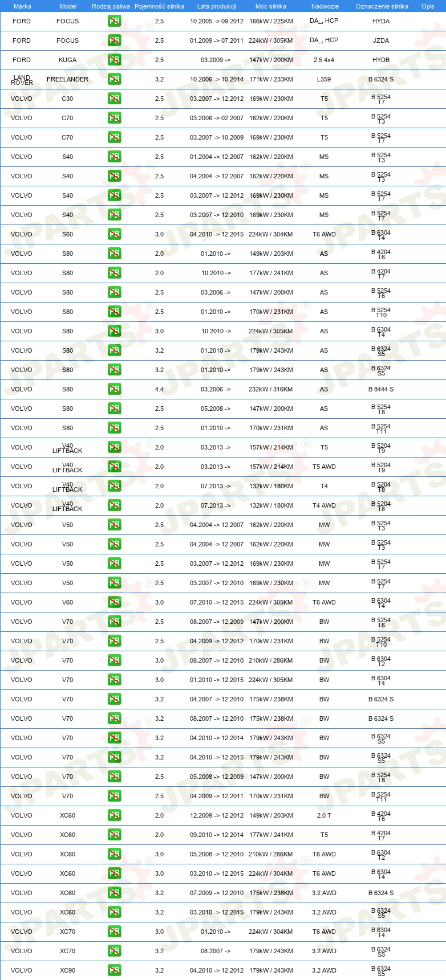Screen dimensions: 446x980
Task: Select the L359 body cell
Action: (x=324, y=79)
